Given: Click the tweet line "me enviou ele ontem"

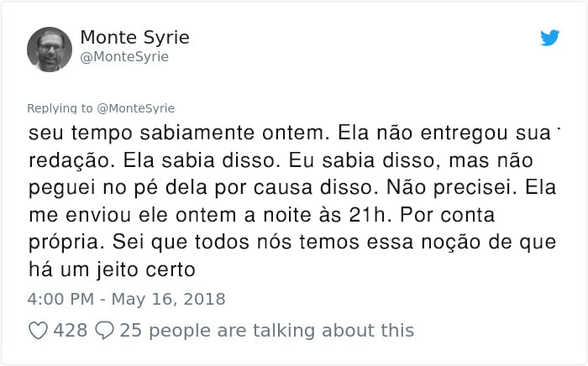Looking at the screenshot, I should (262, 215).
